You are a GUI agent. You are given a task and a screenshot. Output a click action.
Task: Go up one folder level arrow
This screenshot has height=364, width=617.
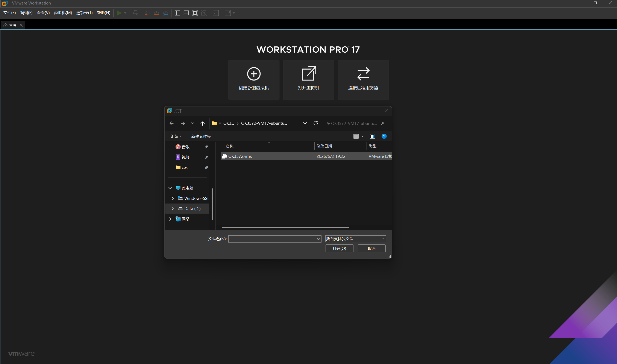coord(203,123)
